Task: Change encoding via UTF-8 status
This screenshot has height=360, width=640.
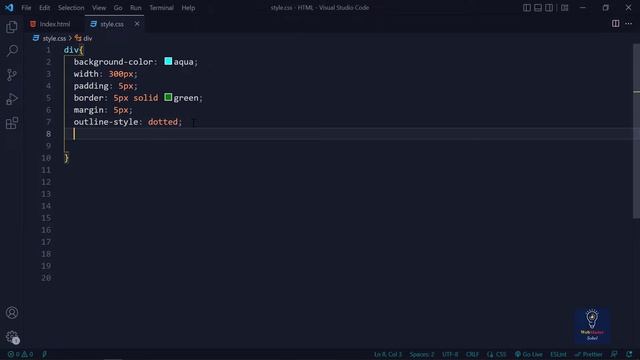Action: (x=450, y=354)
